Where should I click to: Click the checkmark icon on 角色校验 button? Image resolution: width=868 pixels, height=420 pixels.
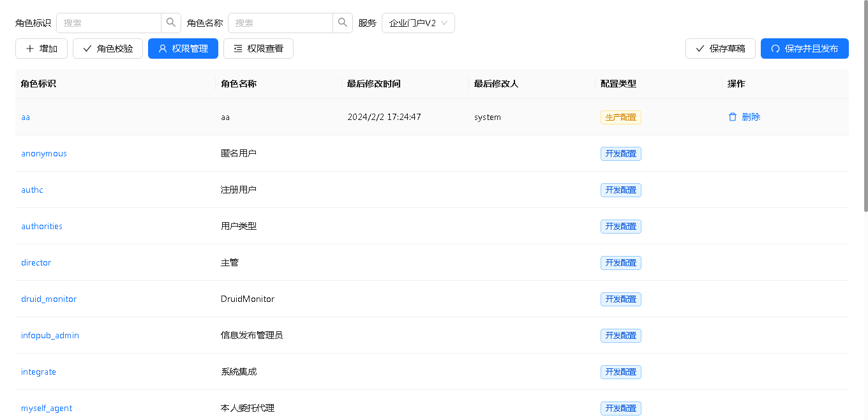(87, 49)
